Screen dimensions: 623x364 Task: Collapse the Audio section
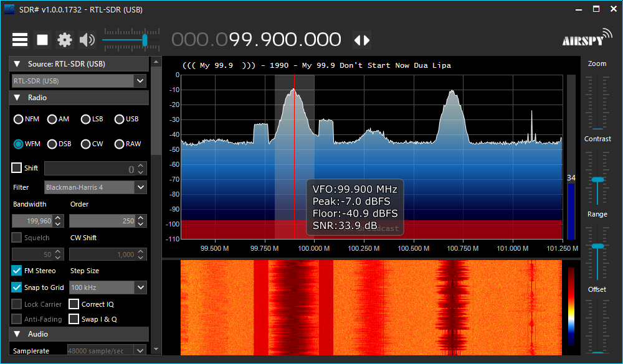(17, 334)
